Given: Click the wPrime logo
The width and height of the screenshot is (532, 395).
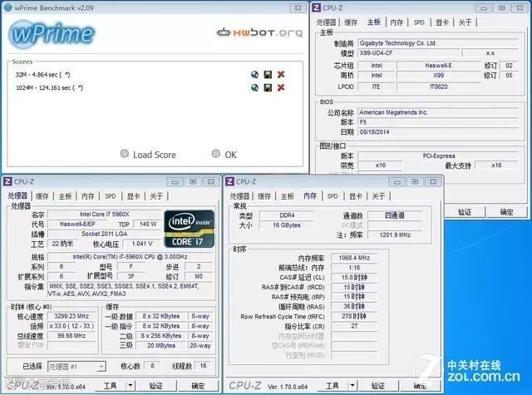Looking at the screenshot, I should click(52, 34).
